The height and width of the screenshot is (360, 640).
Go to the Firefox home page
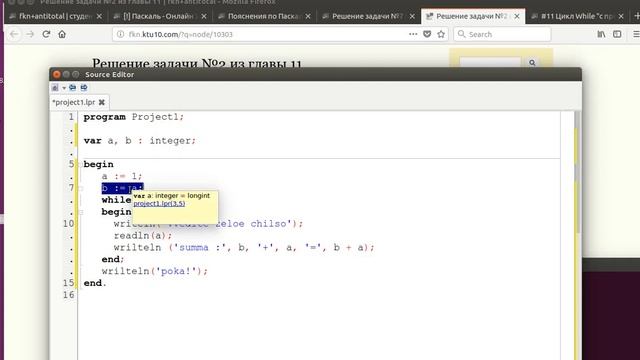coord(62,34)
